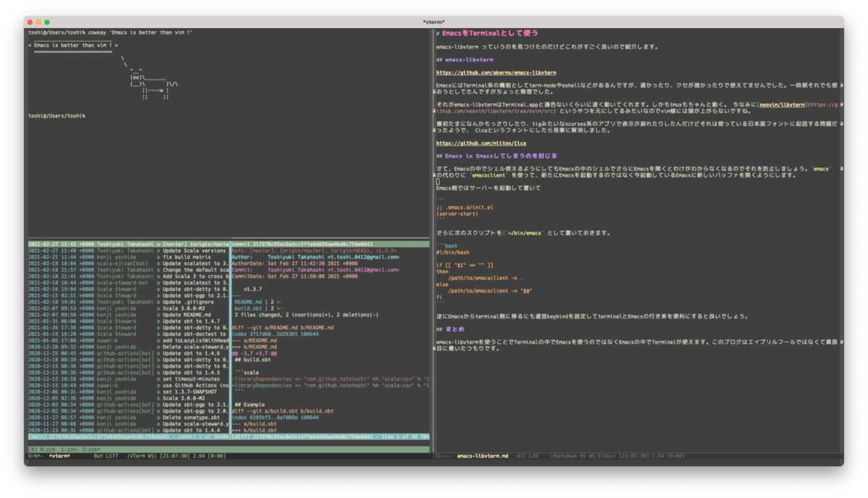Select tig commit 'set 1.3.7-SNAPSHOT'
The width and height of the screenshot is (868, 498).
pyautogui.click(x=129, y=392)
